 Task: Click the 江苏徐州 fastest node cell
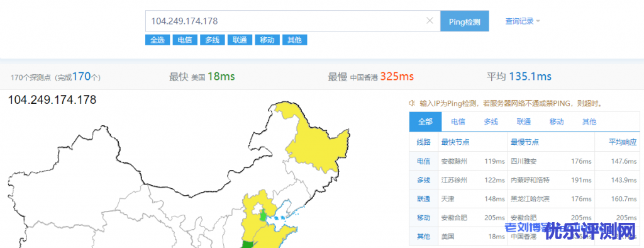(x=454, y=180)
